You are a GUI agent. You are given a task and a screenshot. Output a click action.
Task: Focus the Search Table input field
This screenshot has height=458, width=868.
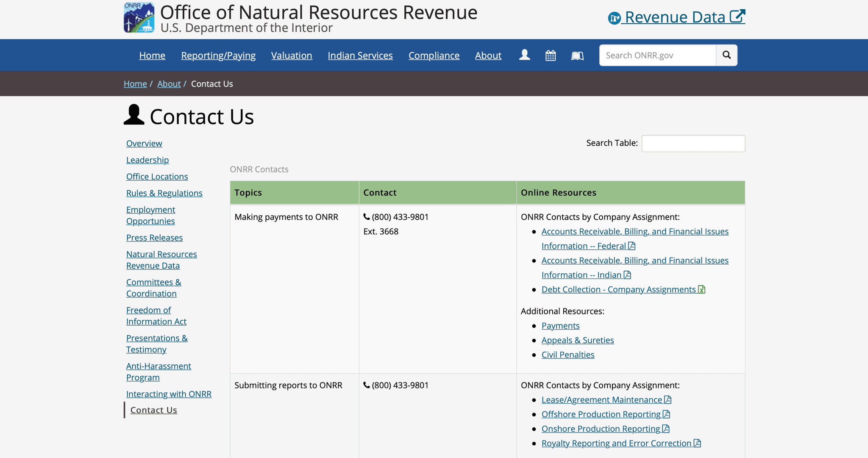(x=693, y=143)
